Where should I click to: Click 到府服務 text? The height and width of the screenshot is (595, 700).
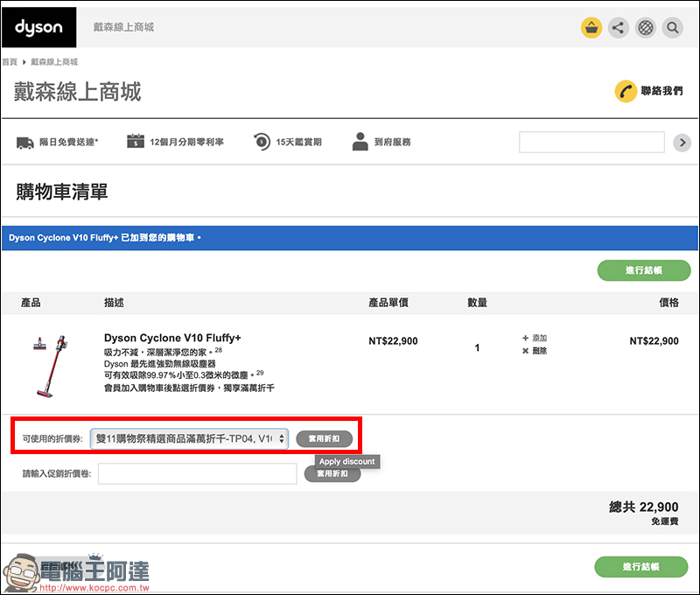tap(392, 142)
